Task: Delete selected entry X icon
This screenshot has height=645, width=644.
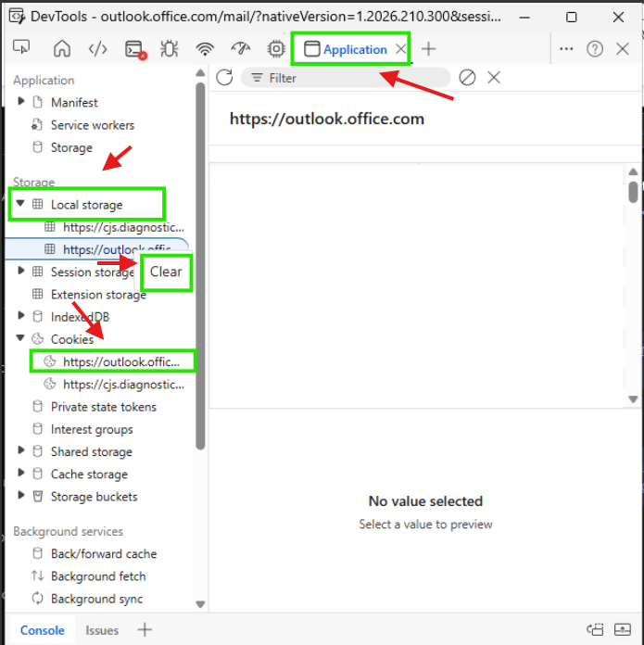Action: [494, 77]
